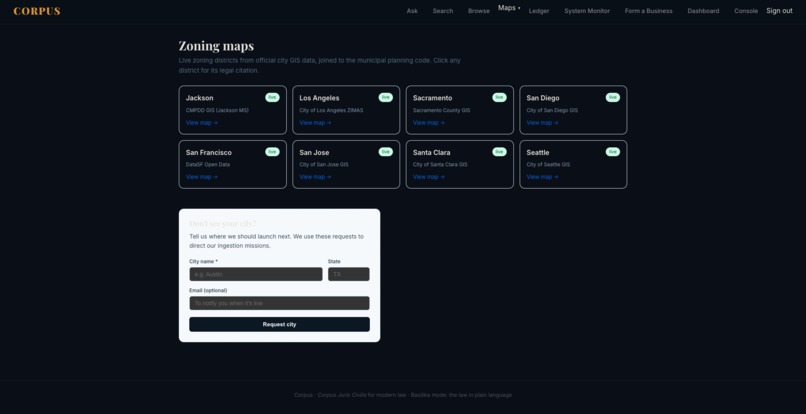Open Jackson View map link
This screenshot has height=414, width=806.
pyautogui.click(x=202, y=123)
